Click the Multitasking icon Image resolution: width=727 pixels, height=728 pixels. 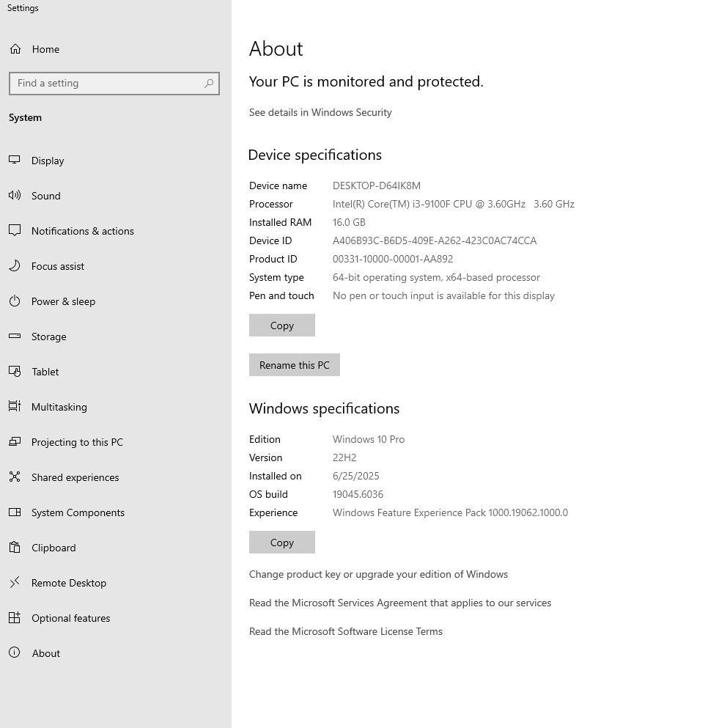coord(15,407)
